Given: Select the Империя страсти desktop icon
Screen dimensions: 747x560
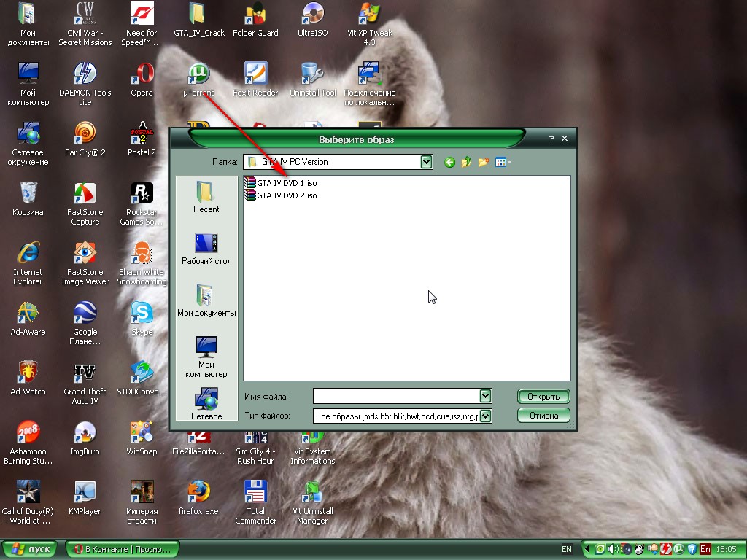Looking at the screenshot, I should click(142, 503).
